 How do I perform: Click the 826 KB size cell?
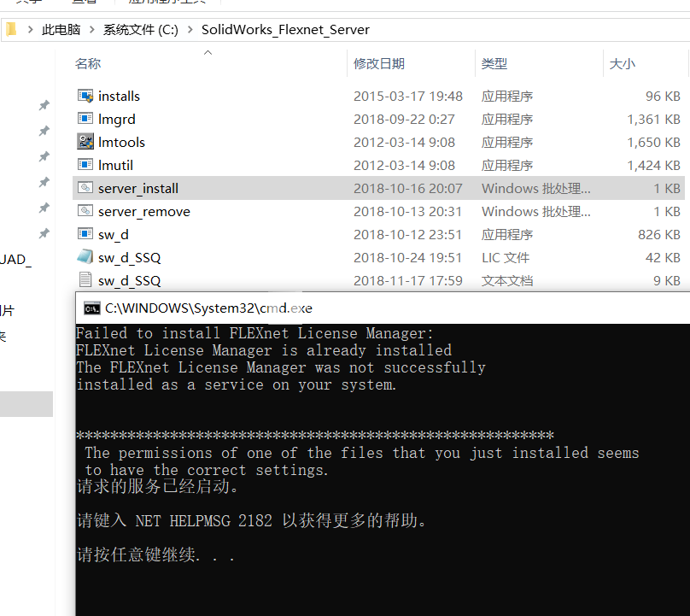tap(658, 235)
